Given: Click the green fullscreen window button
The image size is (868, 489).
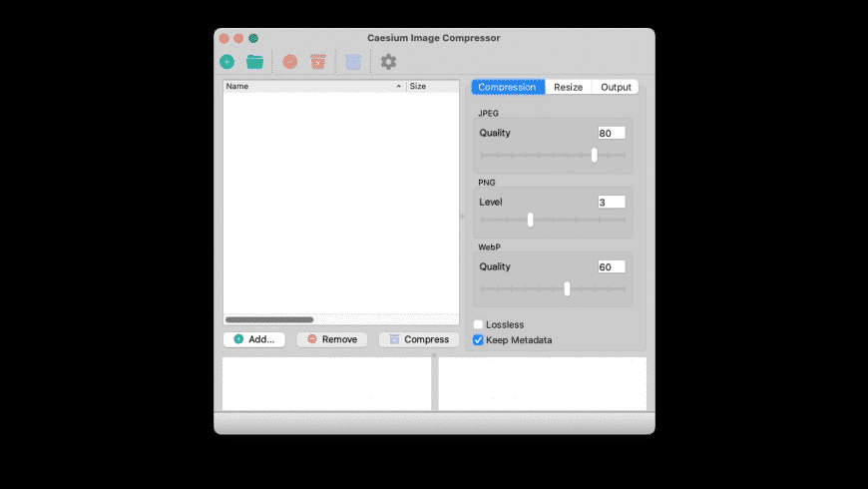Looking at the screenshot, I should click(x=253, y=38).
